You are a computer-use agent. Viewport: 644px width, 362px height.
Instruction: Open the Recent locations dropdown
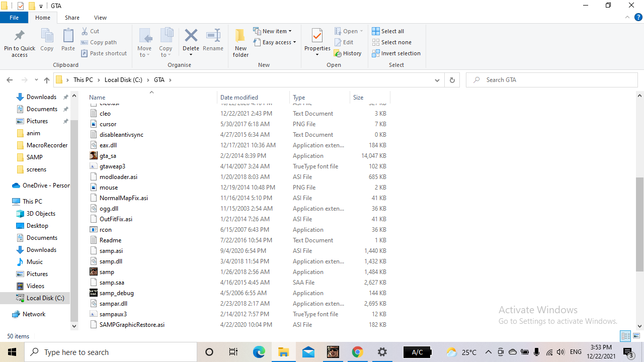(x=36, y=80)
